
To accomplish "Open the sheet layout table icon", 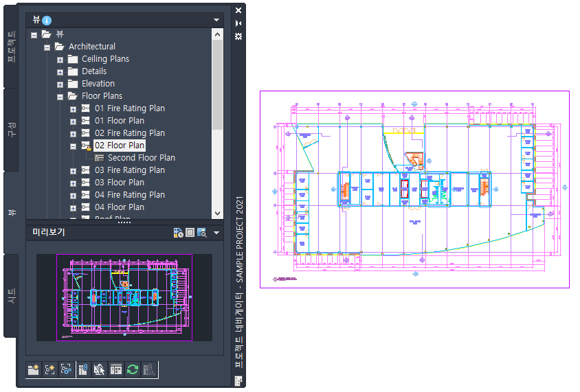I will [x=115, y=369].
